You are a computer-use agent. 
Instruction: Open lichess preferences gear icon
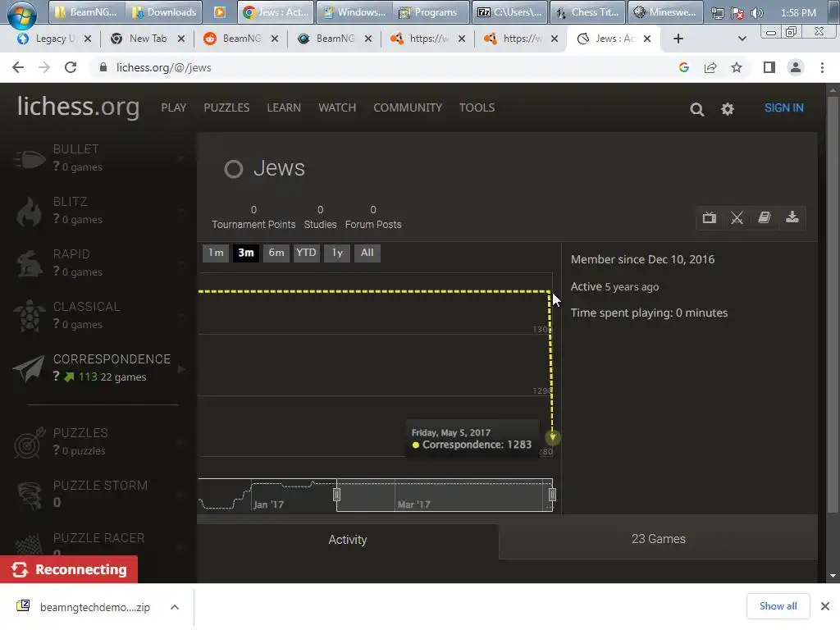click(x=727, y=109)
